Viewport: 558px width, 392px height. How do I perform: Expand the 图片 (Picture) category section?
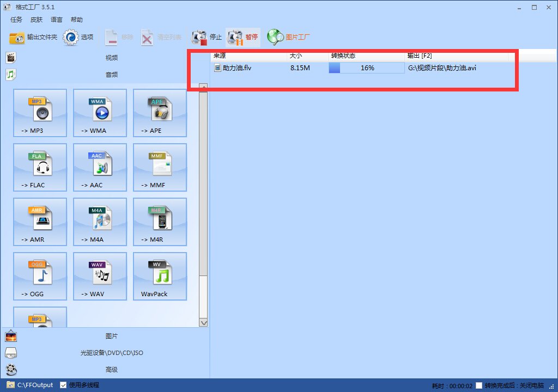[111, 336]
